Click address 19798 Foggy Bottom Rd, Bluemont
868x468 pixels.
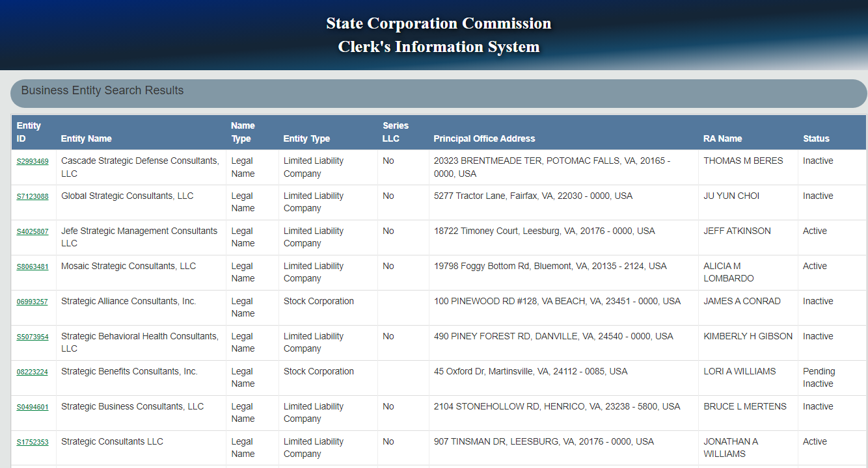point(550,266)
